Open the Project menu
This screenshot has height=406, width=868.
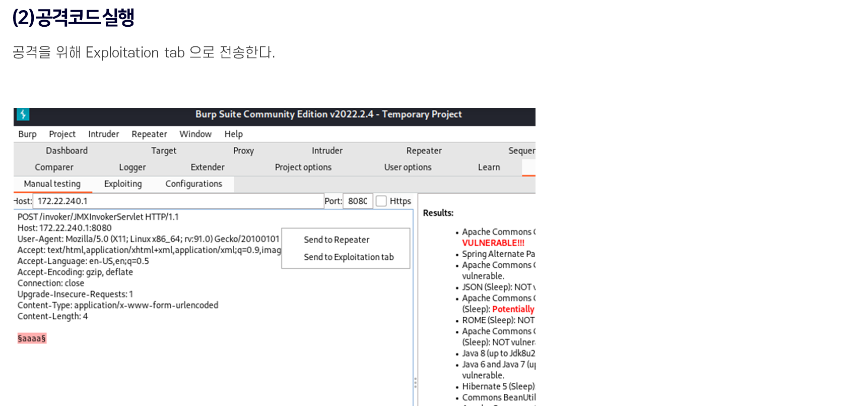(62, 134)
